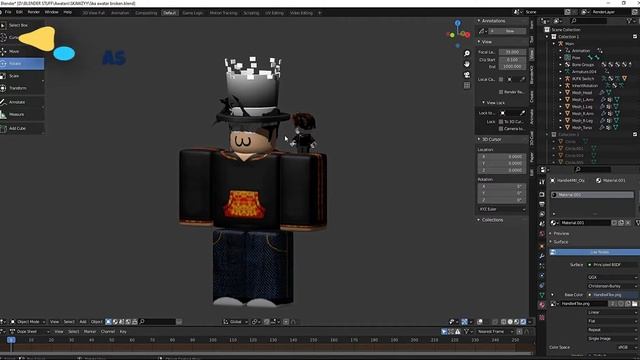Screen dimensions: 640x360
Task: Toggle Collection 1 exclude checkbox in outliner
Action: click(x=635, y=37)
